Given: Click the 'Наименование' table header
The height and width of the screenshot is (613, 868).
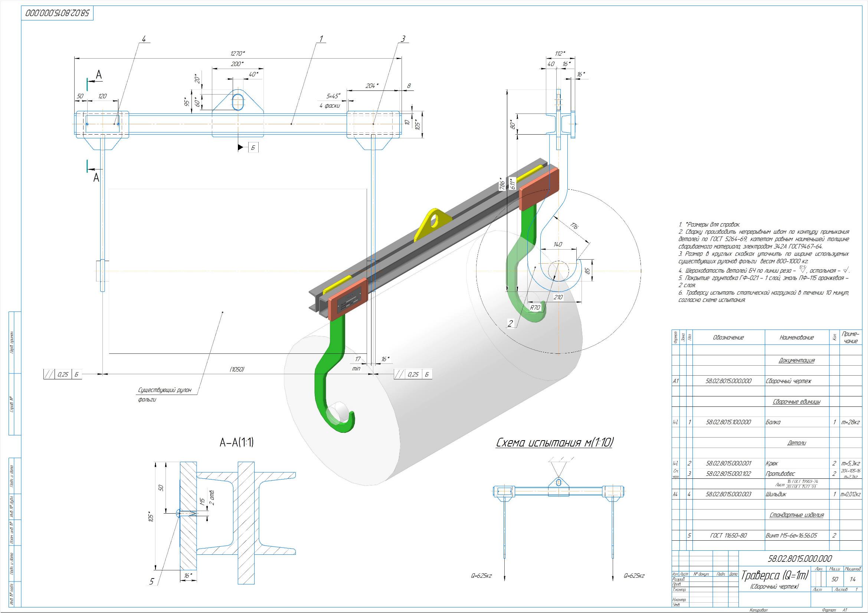Looking at the screenshot, I should (x=797, y=338).
